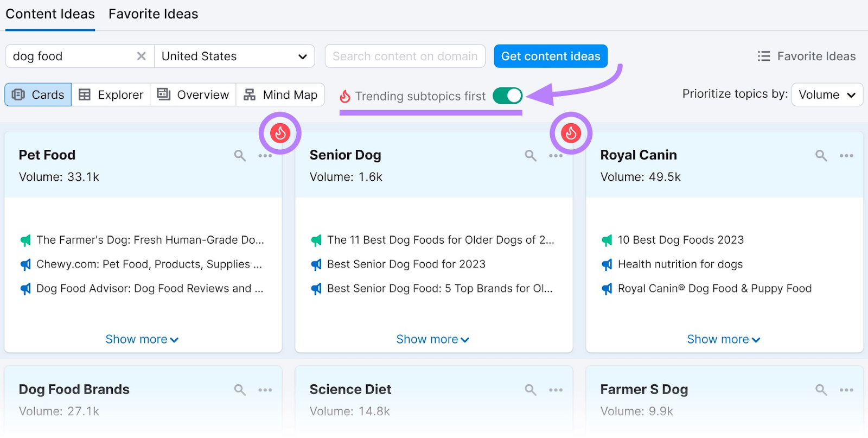
Task: Open three-dot menu on Senior Dog card
Action: (556, 156)
